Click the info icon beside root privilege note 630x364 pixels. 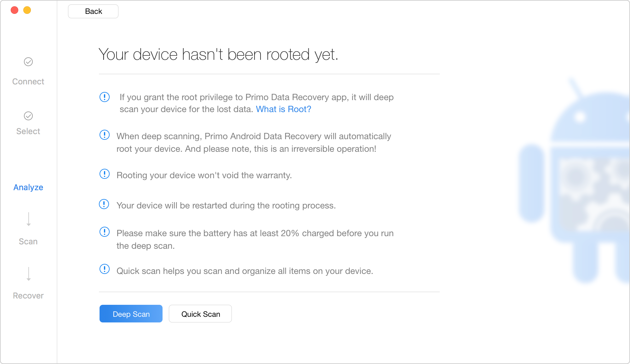[x=105, y=97]
